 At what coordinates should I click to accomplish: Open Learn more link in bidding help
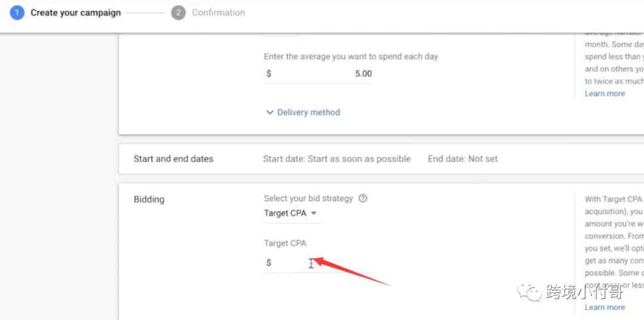pyautogui.click(x=605, y=307)
